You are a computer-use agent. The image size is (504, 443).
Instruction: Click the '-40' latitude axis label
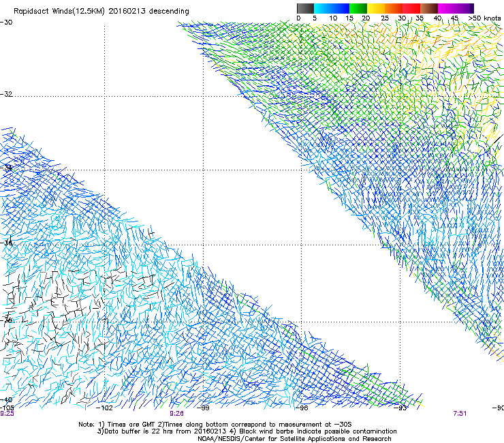point(6,399)
